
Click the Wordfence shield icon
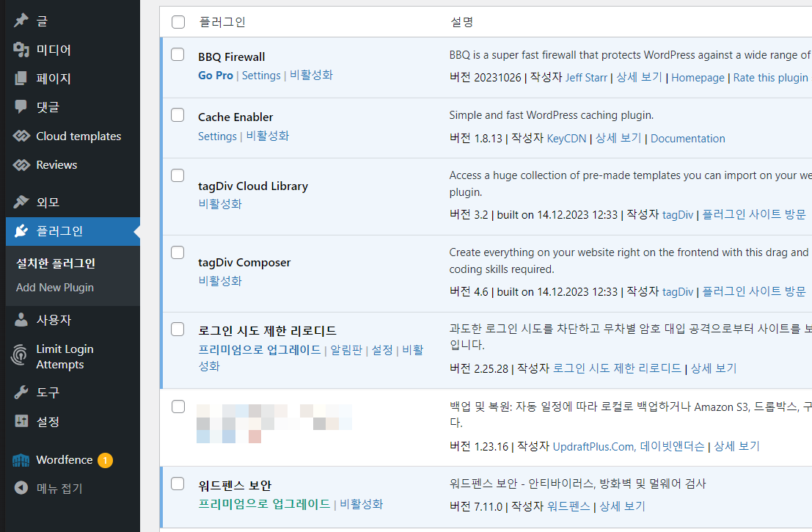tap(21, 460)
